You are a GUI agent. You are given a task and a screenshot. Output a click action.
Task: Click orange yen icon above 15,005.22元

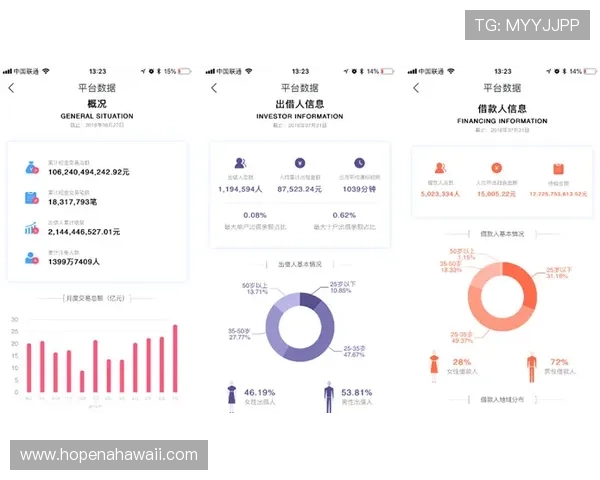[x=496, y=168]
